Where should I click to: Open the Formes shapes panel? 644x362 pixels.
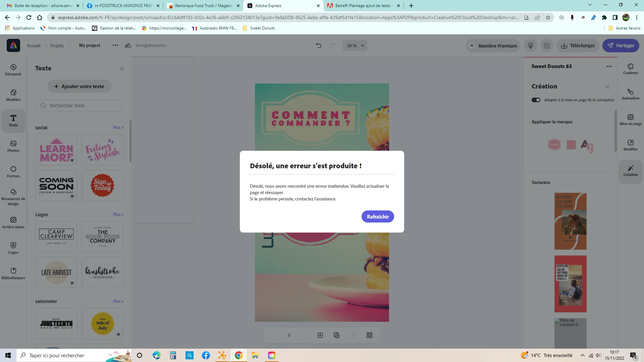tap(13, 172)
